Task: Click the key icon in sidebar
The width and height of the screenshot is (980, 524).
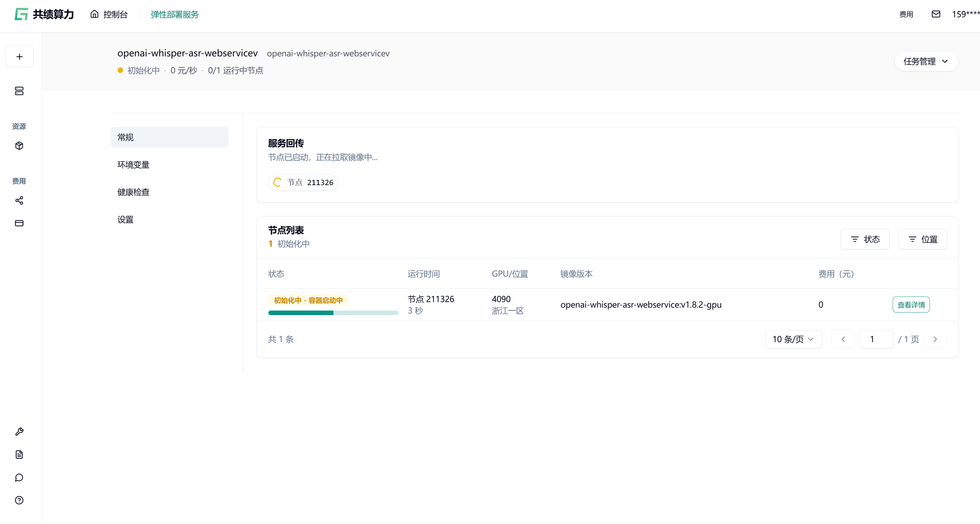Action: (x=20, y=431)
